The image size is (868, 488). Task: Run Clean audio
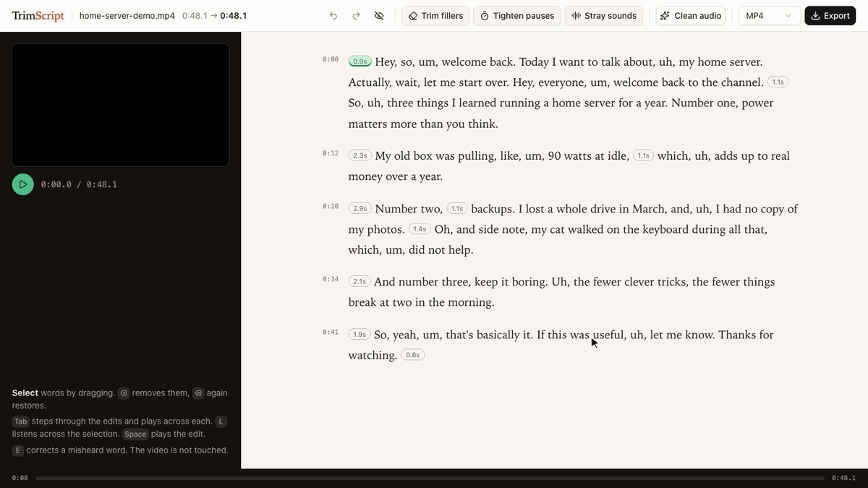(x=692, y=16)
